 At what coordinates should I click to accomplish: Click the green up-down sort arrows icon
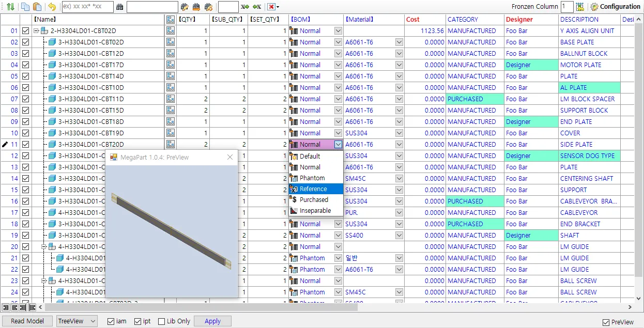click(10, 7)
